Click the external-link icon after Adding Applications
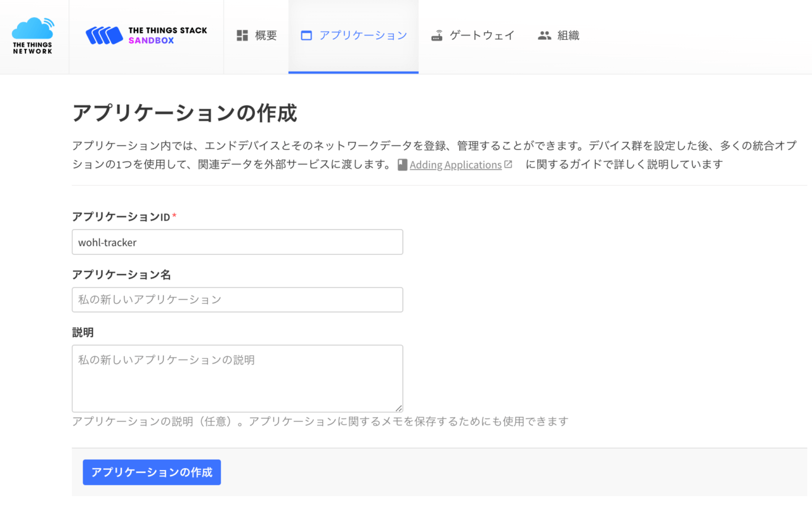Screen dimensions: 812x508 pos(508,164)
